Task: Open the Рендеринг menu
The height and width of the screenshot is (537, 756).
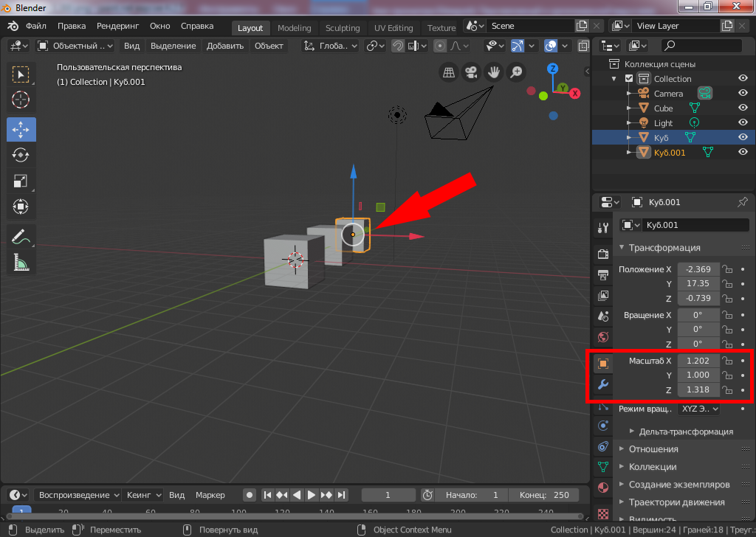Action: click(118, 26)
